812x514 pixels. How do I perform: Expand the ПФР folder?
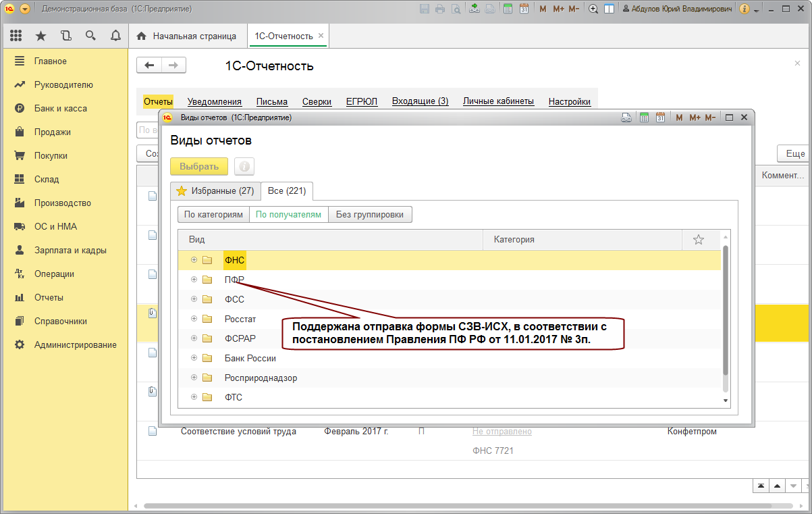[x=194, y=280]
